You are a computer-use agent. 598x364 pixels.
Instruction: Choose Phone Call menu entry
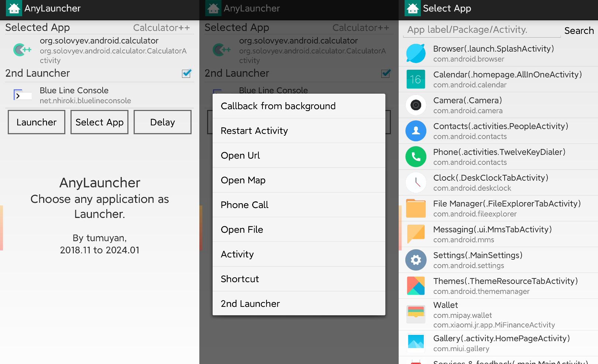click(x=299, y=205)
